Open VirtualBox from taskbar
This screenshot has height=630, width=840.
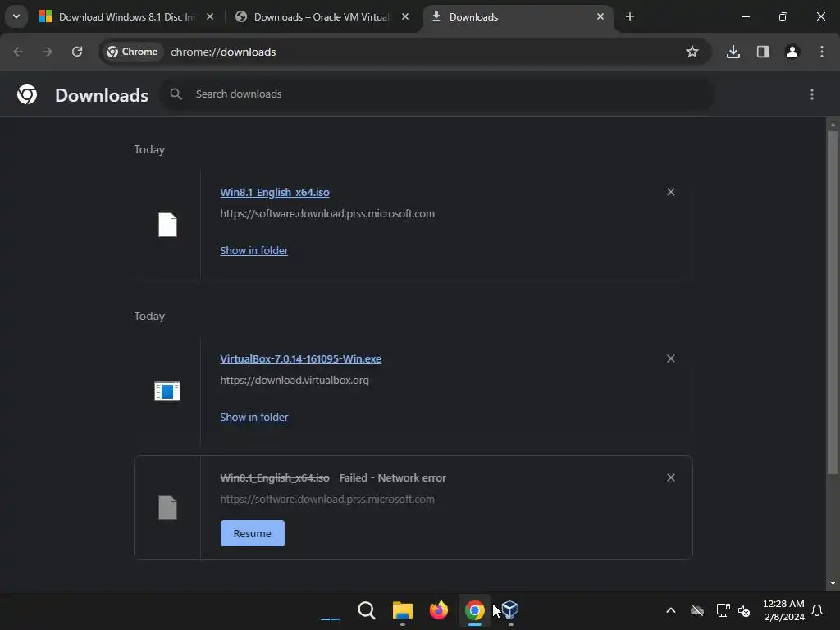point(510,610)
